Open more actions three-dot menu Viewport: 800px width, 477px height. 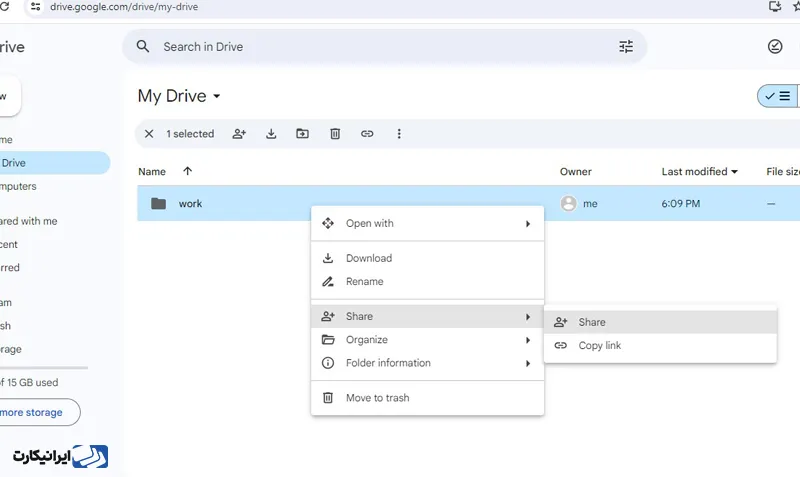click(399, 134)
